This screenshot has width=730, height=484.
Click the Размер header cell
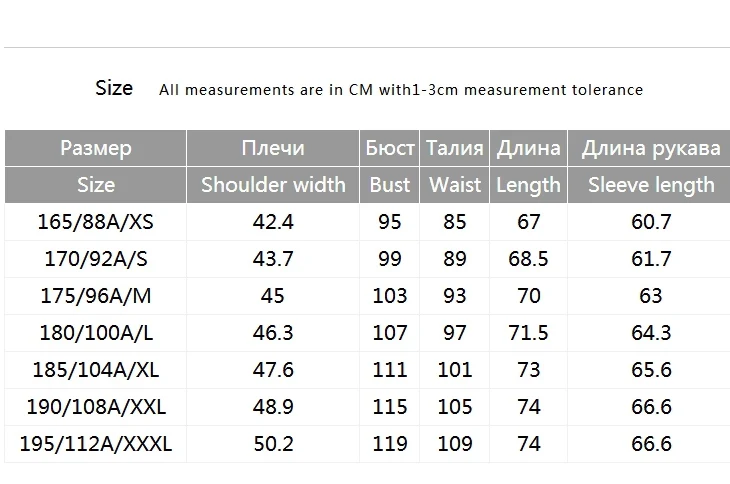point(96,148)
